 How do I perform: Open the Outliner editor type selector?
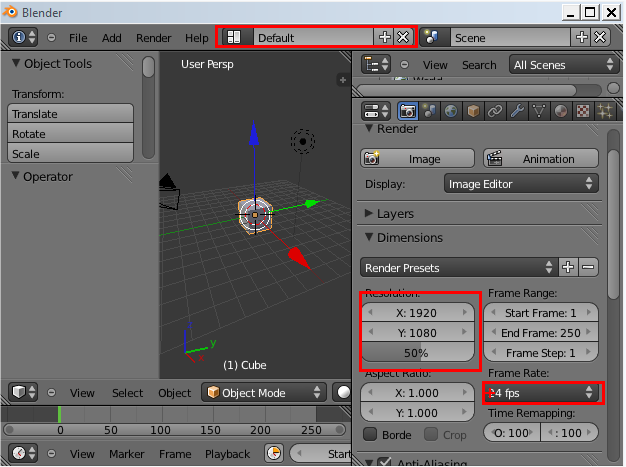[376, 65]
